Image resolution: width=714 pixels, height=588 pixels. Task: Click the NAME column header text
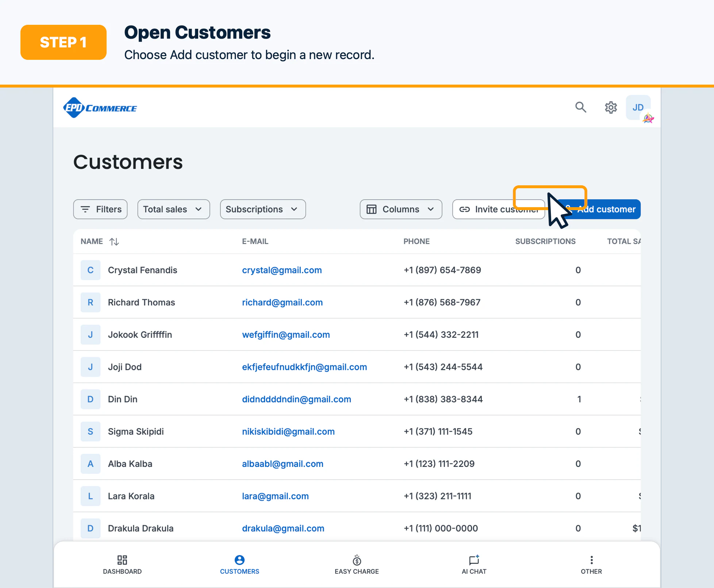point(92,241)
